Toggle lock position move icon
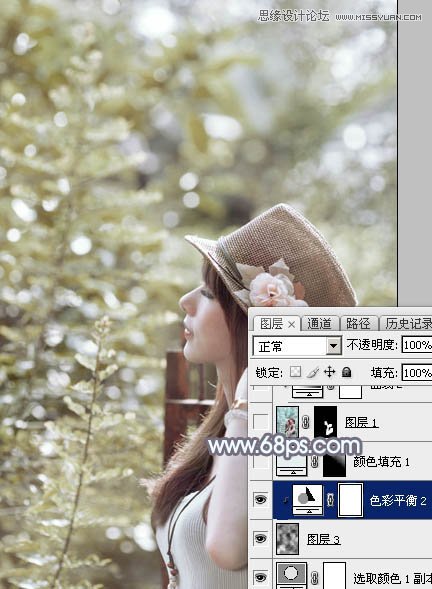Screen dimensions: 432x589 tap(329, 372)
